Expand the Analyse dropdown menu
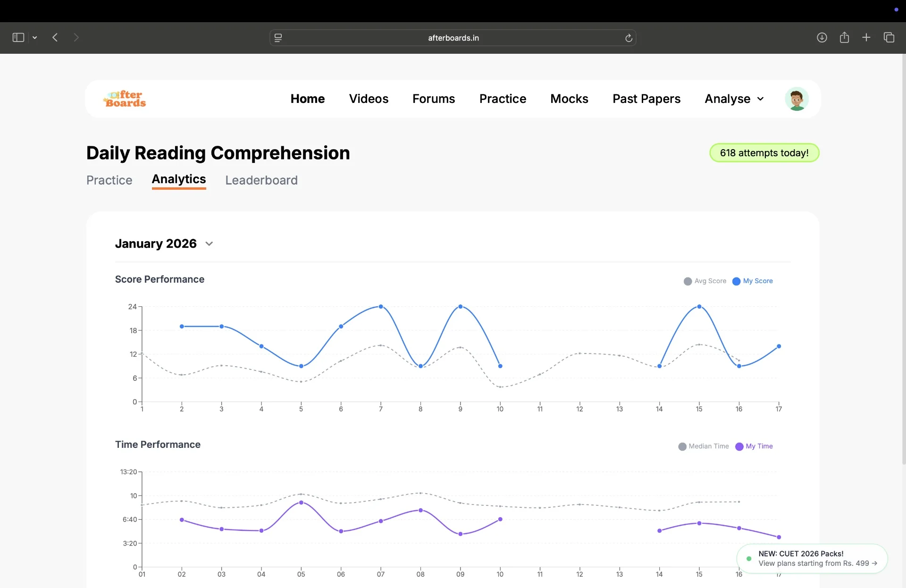The height and width of the screenshot is (588, 906). click(734, 99)
